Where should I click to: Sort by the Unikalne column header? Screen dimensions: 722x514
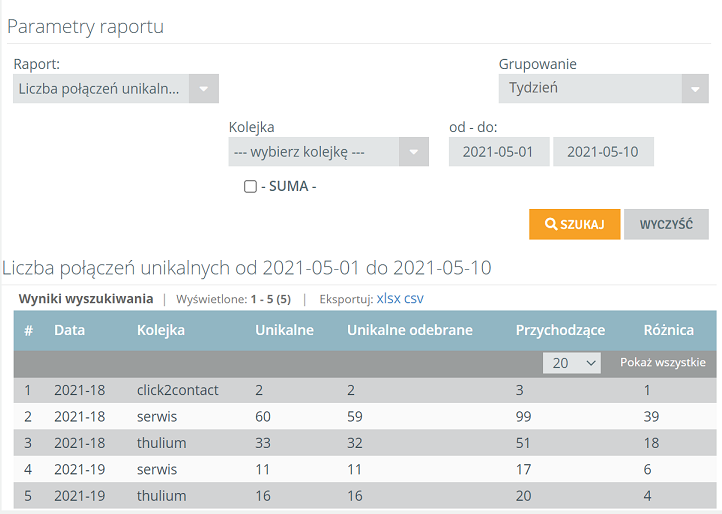[284, 330]
